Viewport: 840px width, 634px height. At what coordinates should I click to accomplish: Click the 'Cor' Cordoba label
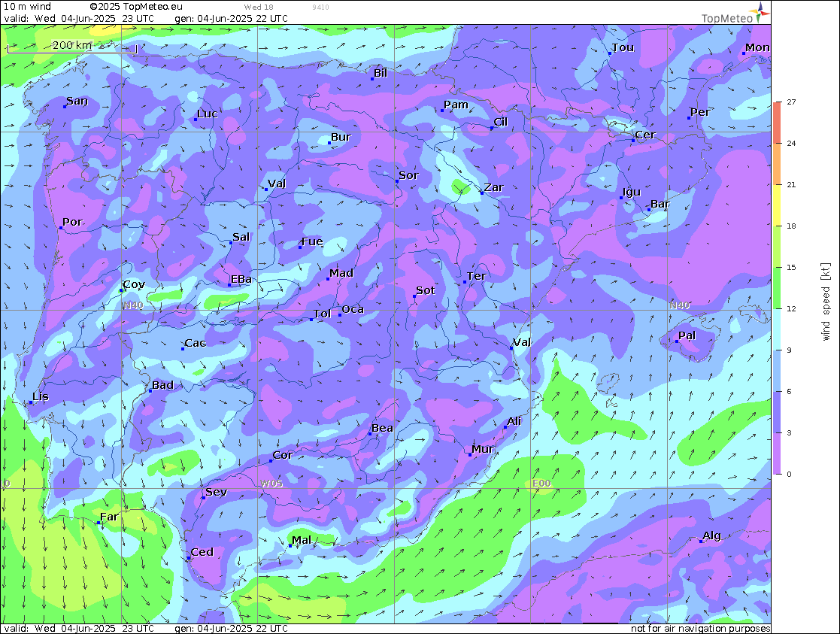pos(282,455)
